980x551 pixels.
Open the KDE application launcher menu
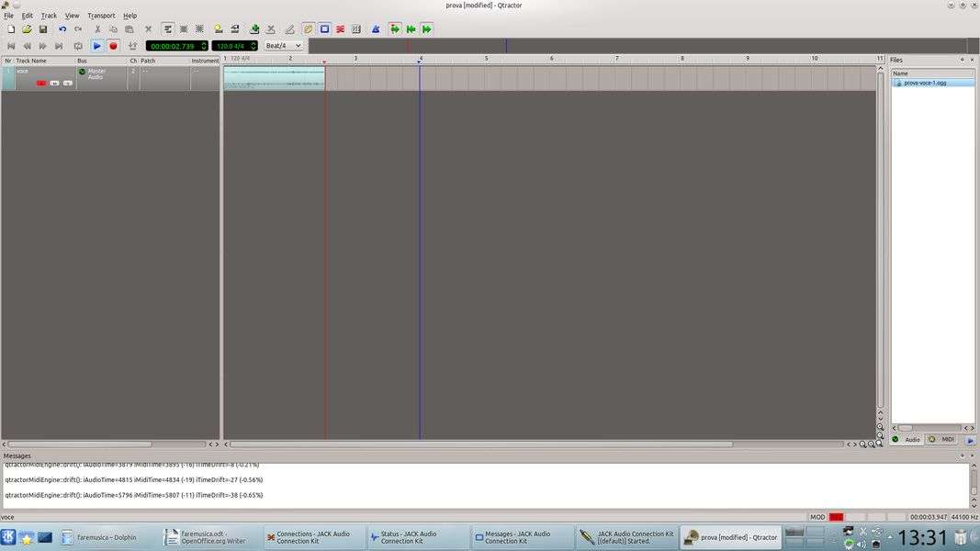pos(8,536)
